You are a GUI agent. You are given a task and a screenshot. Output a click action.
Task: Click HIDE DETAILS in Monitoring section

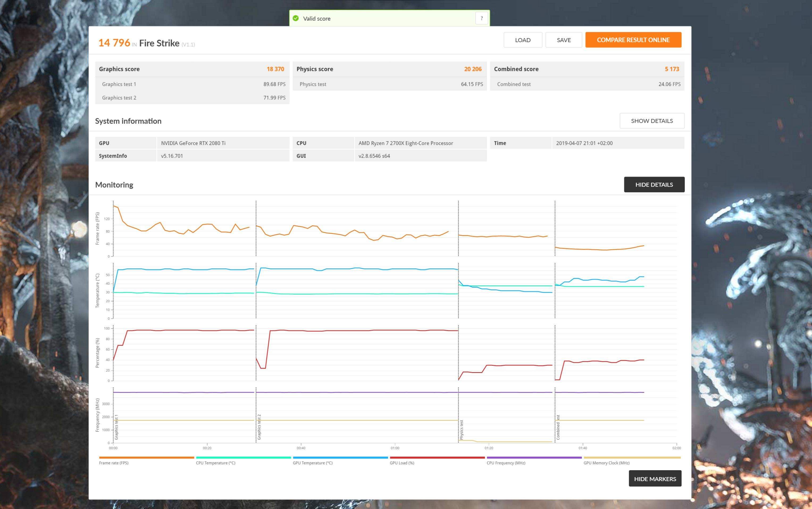click(x=654, y=184)
